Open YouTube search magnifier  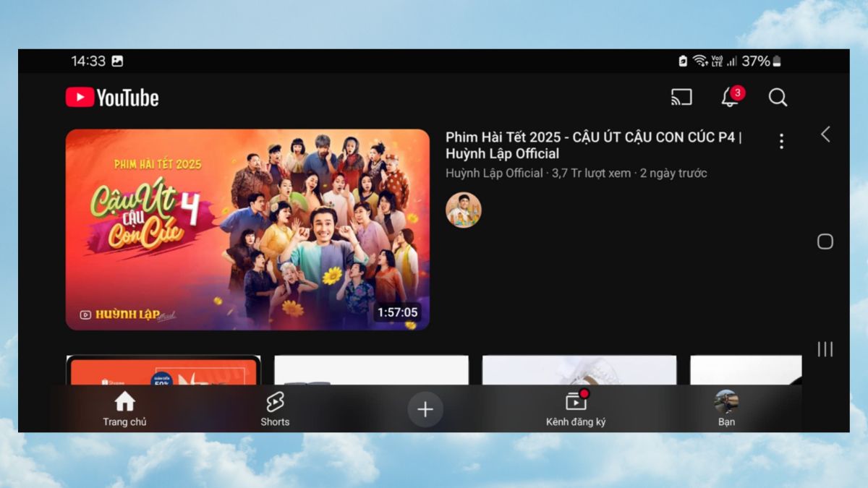click(x=778, y=98)
